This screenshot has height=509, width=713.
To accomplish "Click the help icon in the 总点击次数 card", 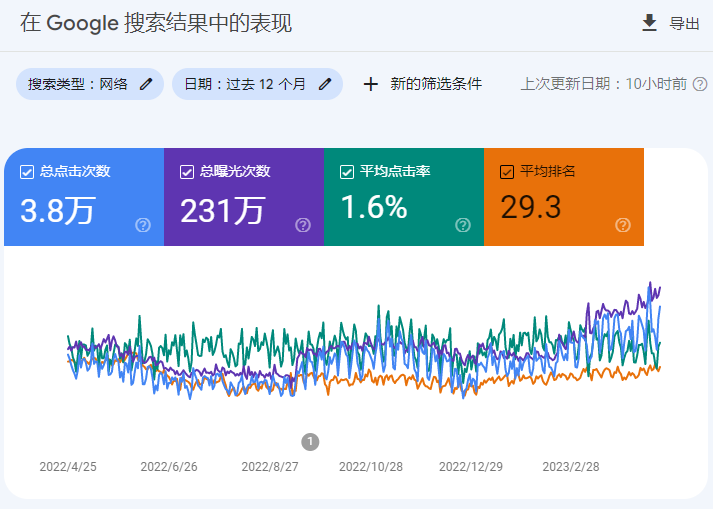I will pyautogui.click(x=143, y=225).
